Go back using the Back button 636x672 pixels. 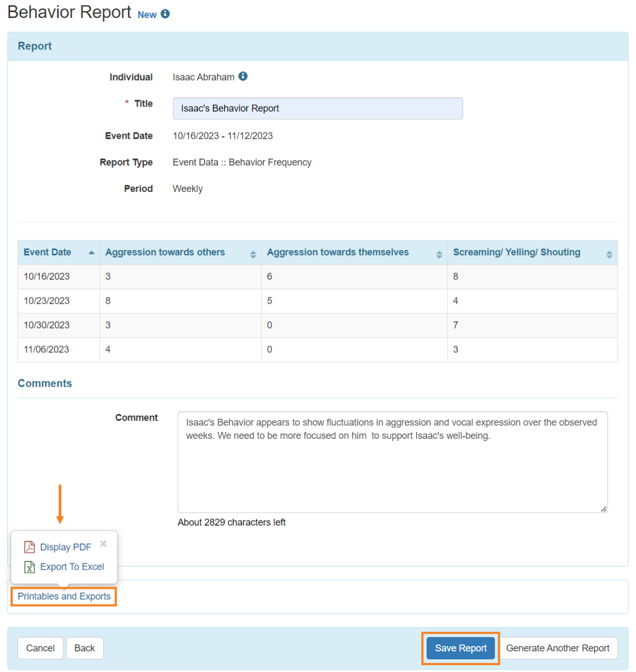(x=84, y=648)
